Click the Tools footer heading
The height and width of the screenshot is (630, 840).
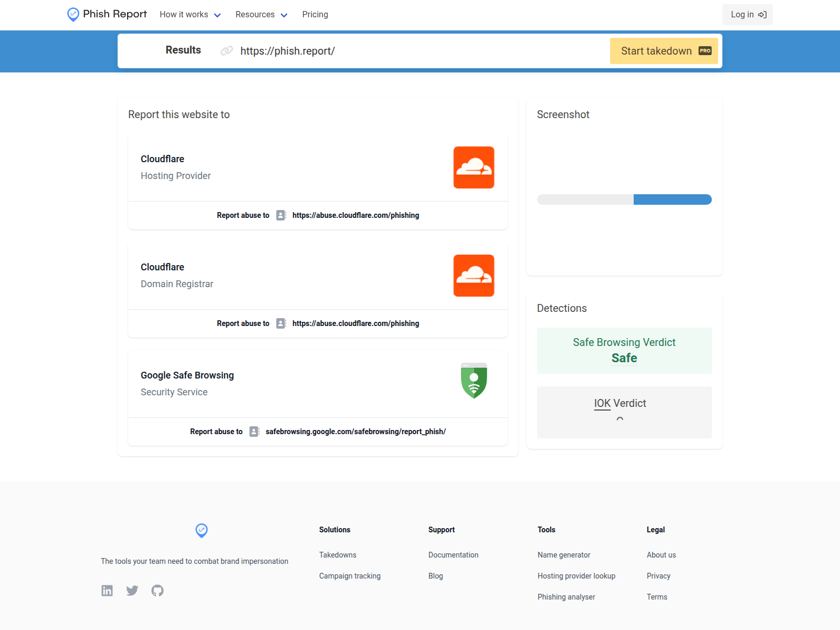point(547,530)
